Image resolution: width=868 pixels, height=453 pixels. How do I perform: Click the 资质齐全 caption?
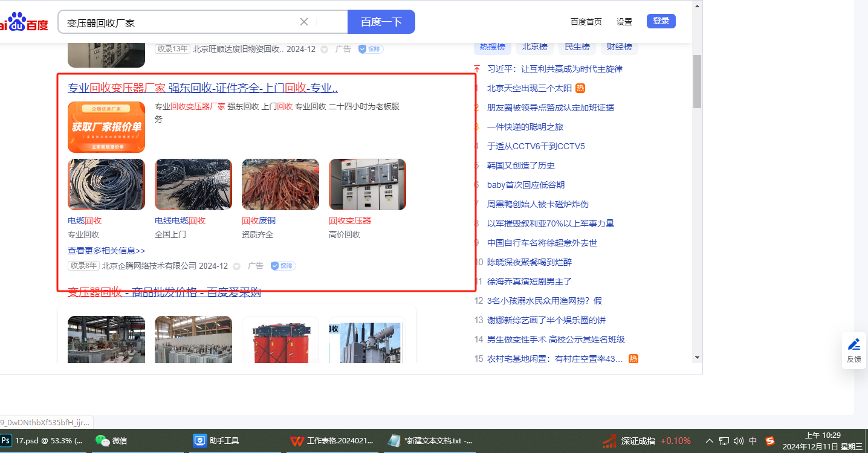(257, 234)
